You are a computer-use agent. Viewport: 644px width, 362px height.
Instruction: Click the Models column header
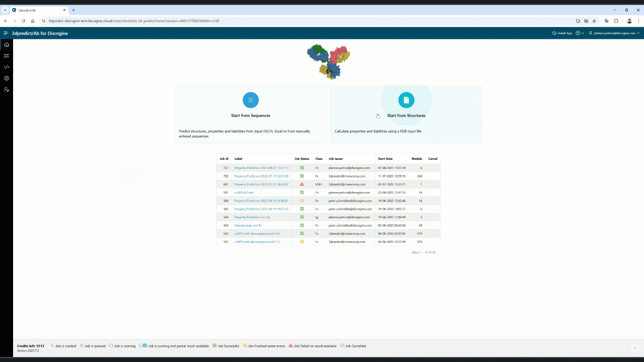click(x=417, y=158)
